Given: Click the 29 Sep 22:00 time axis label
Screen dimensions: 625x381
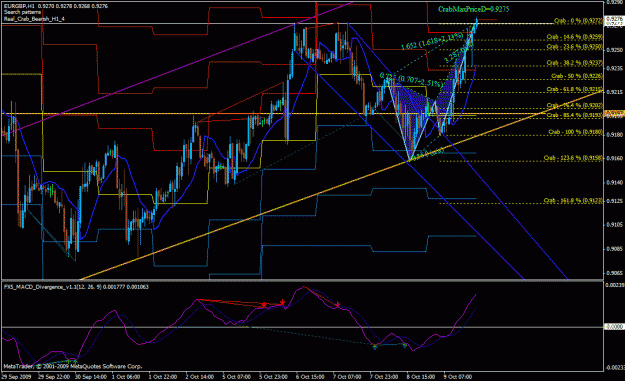Looking at the screenshot, I should 54,377.
